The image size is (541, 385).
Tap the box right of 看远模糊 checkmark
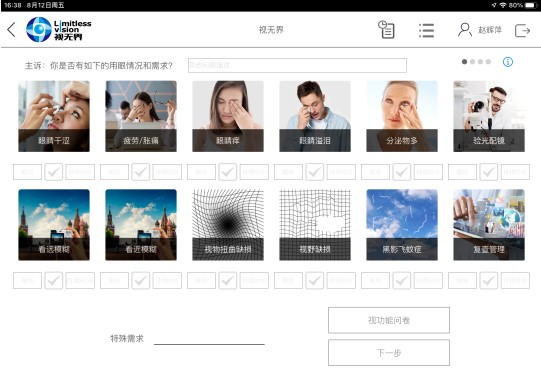point(80,280)
